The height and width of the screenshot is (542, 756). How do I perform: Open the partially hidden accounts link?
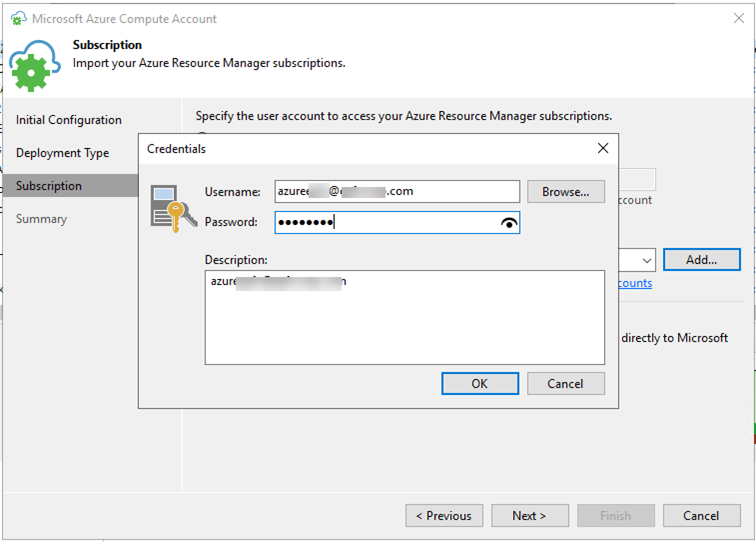pos(635,283)
